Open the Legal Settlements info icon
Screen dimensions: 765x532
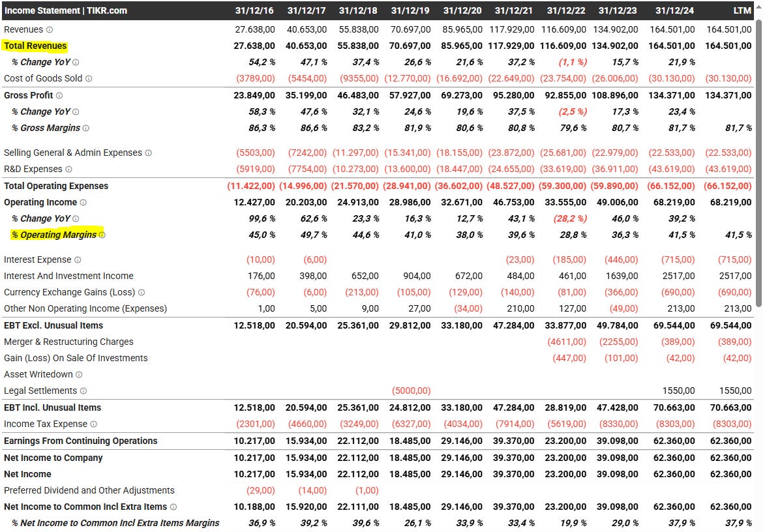(83, 391)
